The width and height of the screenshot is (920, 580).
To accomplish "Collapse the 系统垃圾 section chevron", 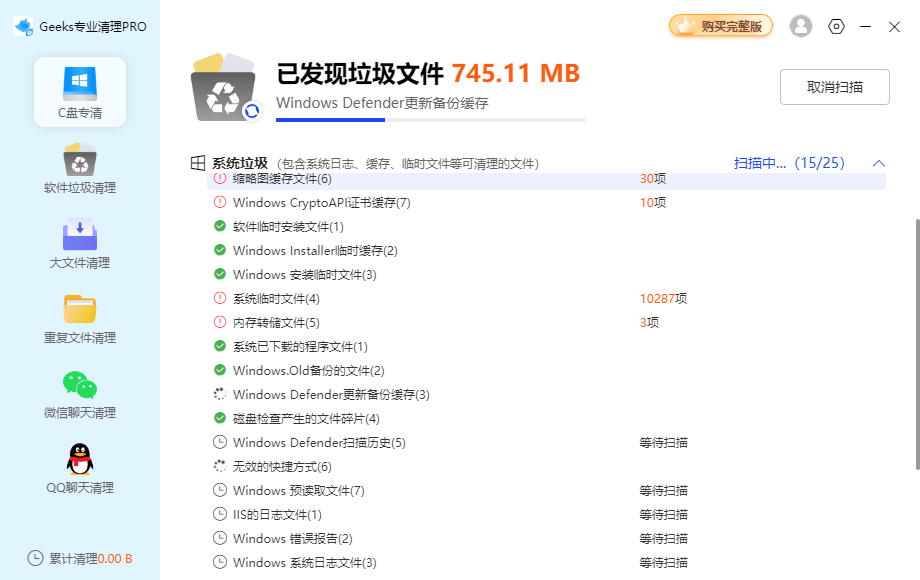I will [878, 163].
